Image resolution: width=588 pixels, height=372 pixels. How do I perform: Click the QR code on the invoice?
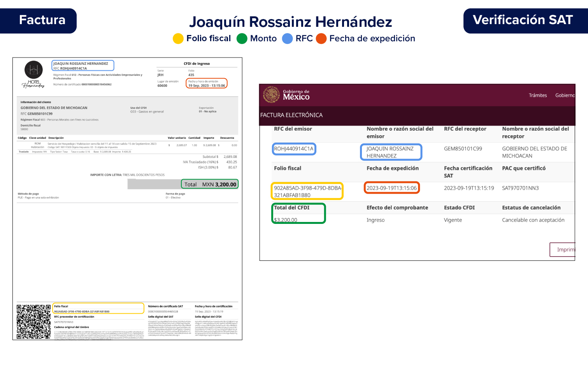coord(34,322)
